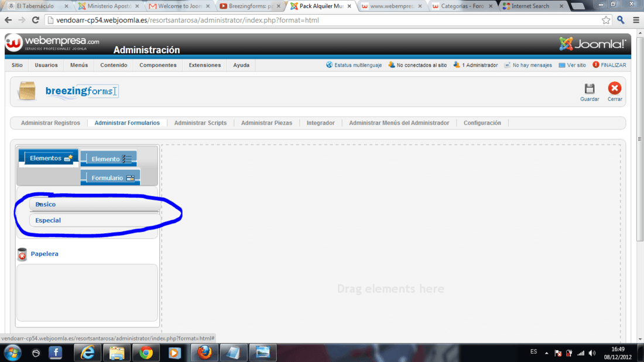Screen dimensions: 644x362
Task: Click the system tray volume icon
Action: coord(592,353)
